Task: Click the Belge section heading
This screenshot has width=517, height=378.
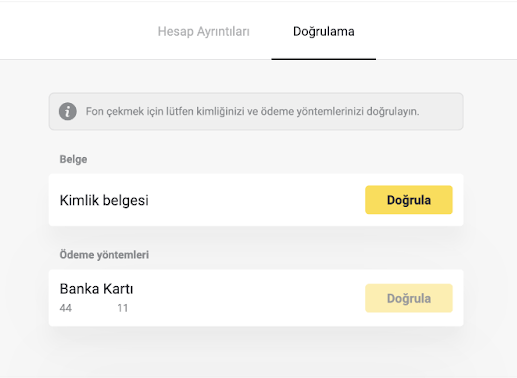Action: click(73, 159)
